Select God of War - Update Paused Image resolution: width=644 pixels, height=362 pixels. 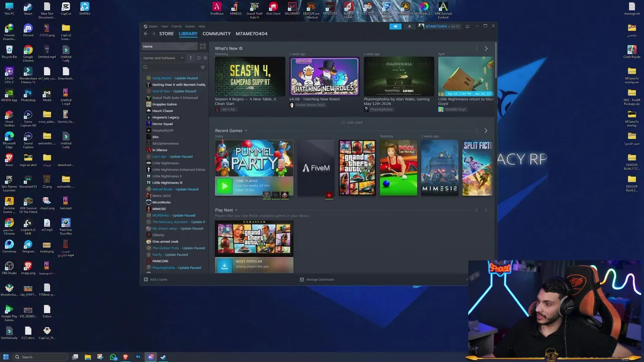[174, 91]
